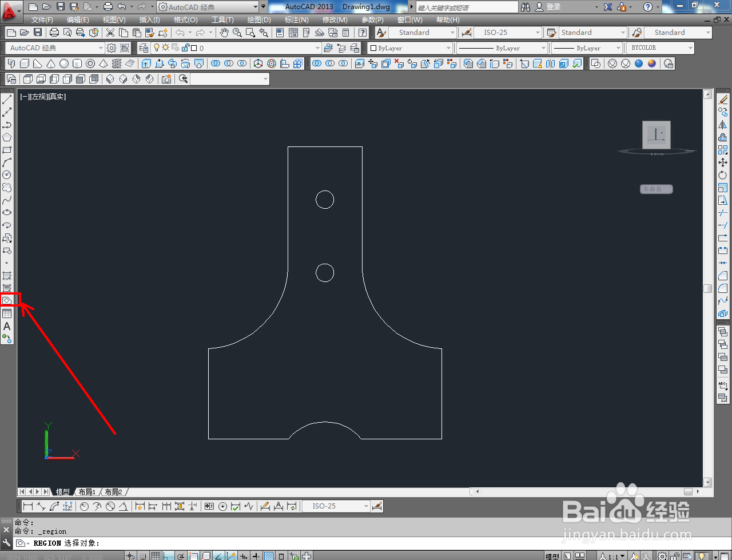
Task: Toggle Grid display in status bar
Action: pos(156,556)
